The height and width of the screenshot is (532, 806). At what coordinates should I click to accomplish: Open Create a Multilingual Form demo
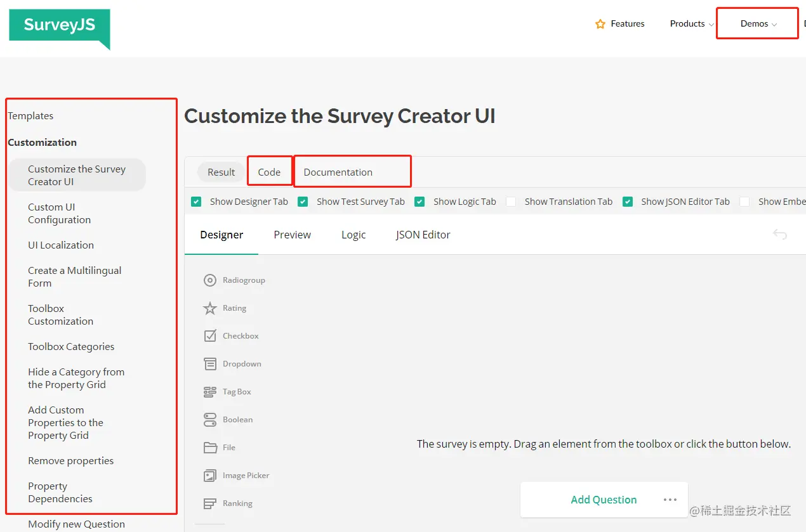[x=74, y=277]
